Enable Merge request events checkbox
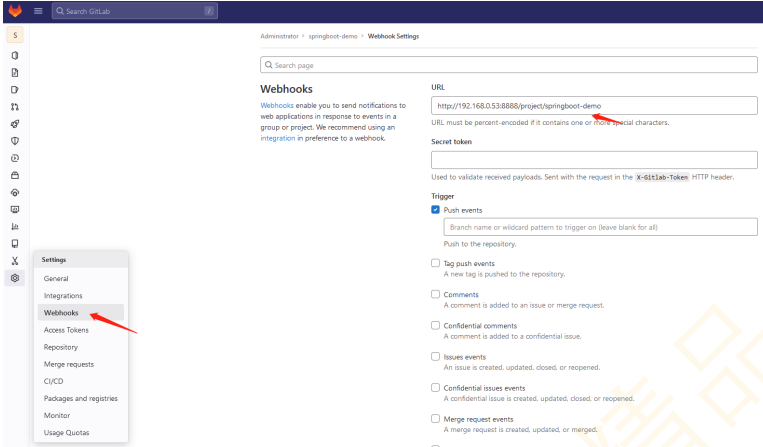Image resolution: width=763 pixels, height=447 pixels. click(x=436, y=418)
